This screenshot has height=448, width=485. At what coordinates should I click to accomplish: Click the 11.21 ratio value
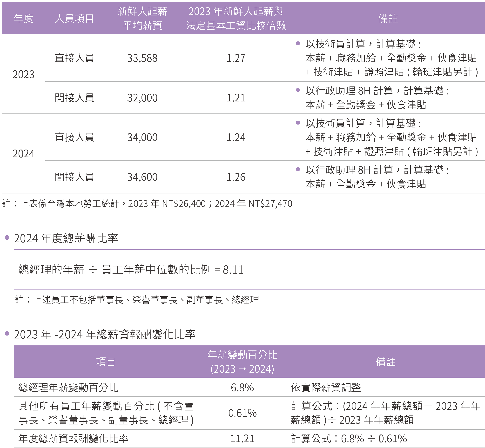coord(242,439)
